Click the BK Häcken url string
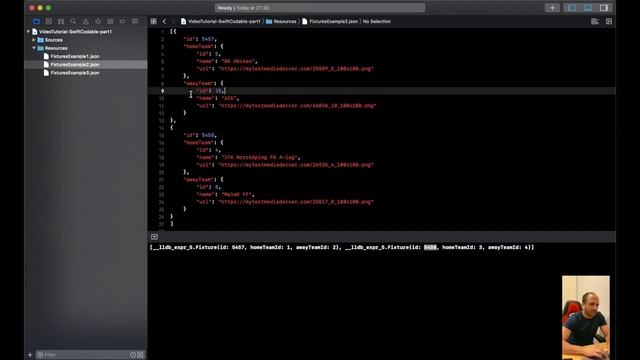This screenshot has width=640, height=360. coord(296,69)
